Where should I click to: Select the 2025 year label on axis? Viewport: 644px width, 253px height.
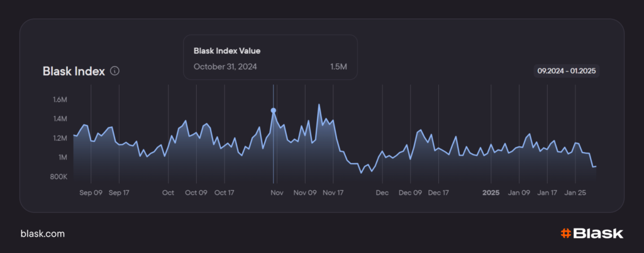[x=491, y=193]
